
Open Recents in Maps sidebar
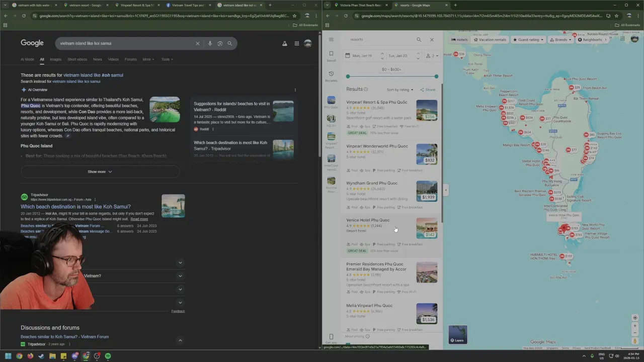pyautogui.click(x=331, y=76)
